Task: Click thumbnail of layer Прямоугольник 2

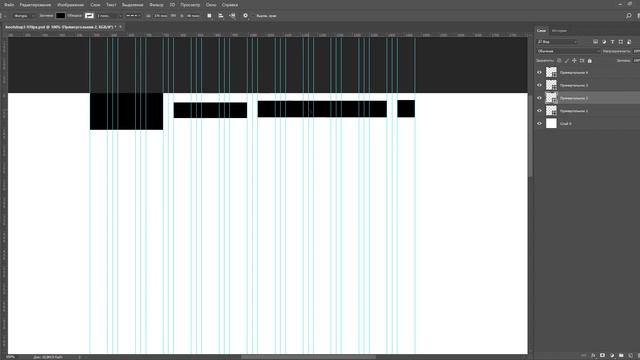Action: [x=551, y=98]
